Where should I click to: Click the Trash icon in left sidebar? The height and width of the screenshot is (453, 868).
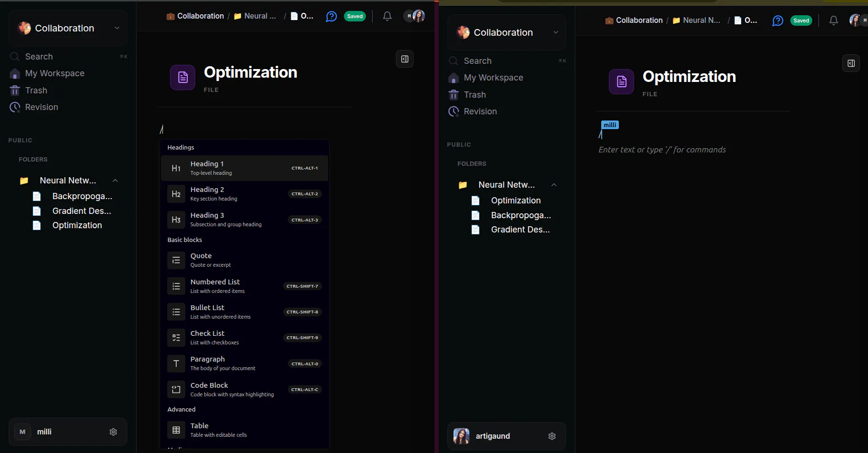[15, 91]
